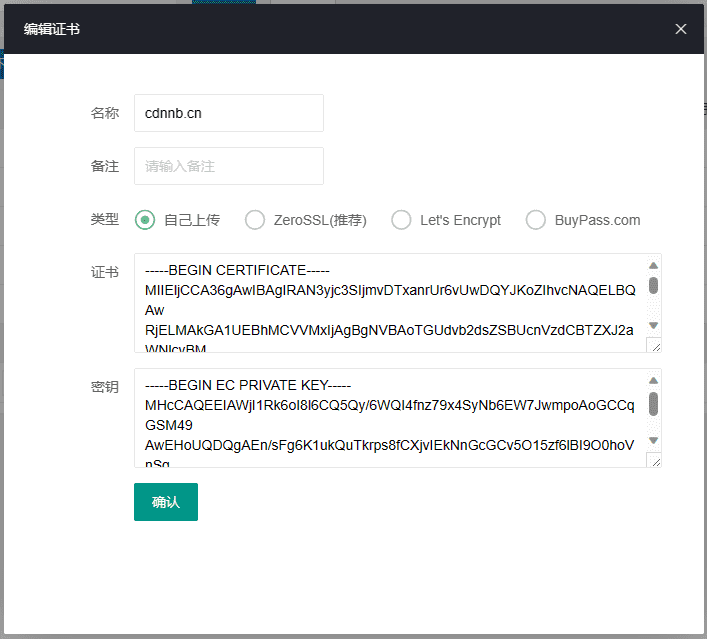Click inside the 证书 certificate text area
707x639 pixels.
390,303
